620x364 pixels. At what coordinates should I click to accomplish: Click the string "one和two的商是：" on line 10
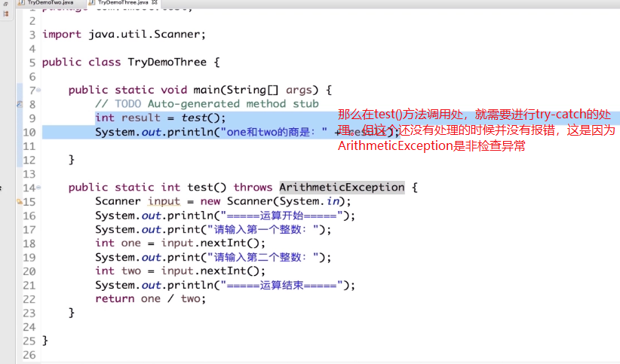(x=275, y=132)
